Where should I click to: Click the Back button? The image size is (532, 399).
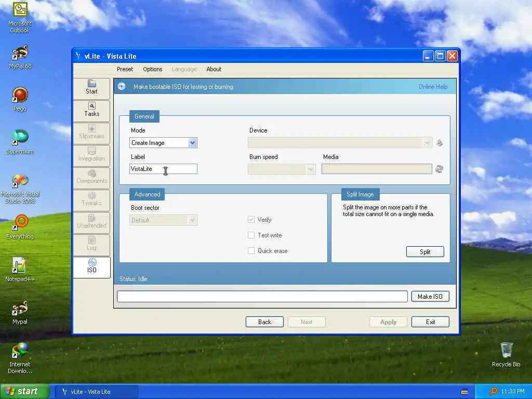click(264, 322)
